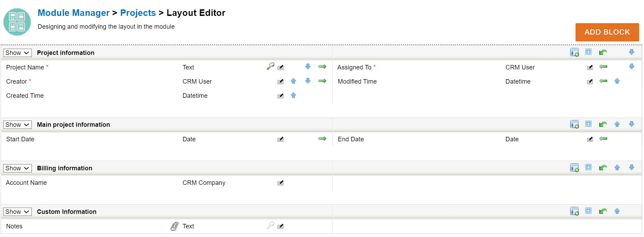The width and height of the screenshot is (644, 237).
Task: Edit properties of Modified Time field
Action: [590, 82]
